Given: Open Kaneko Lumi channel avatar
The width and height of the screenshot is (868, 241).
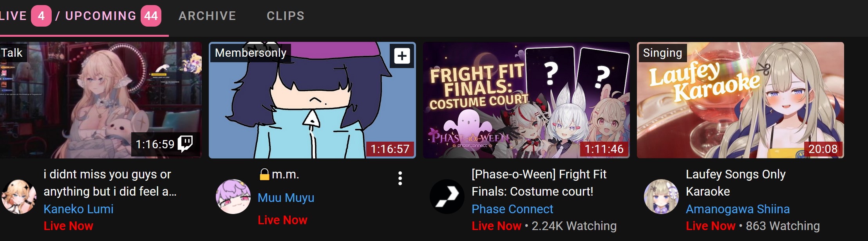Looking at the screenshot, I should pos(19,197).
